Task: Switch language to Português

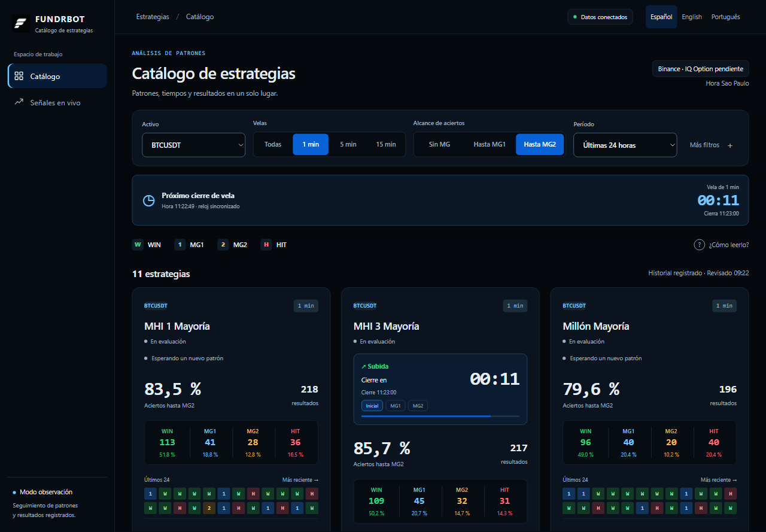Action: tap(725, 17)
